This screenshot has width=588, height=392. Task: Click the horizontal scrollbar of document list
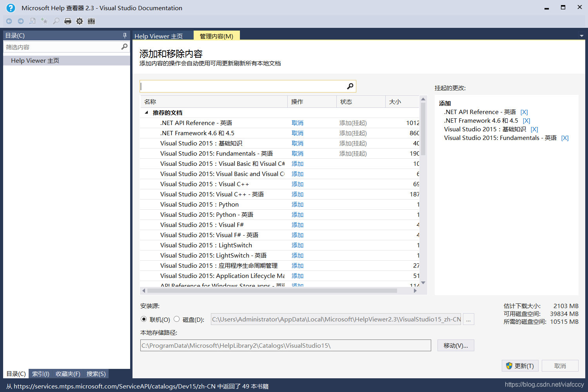click(272, 290)
